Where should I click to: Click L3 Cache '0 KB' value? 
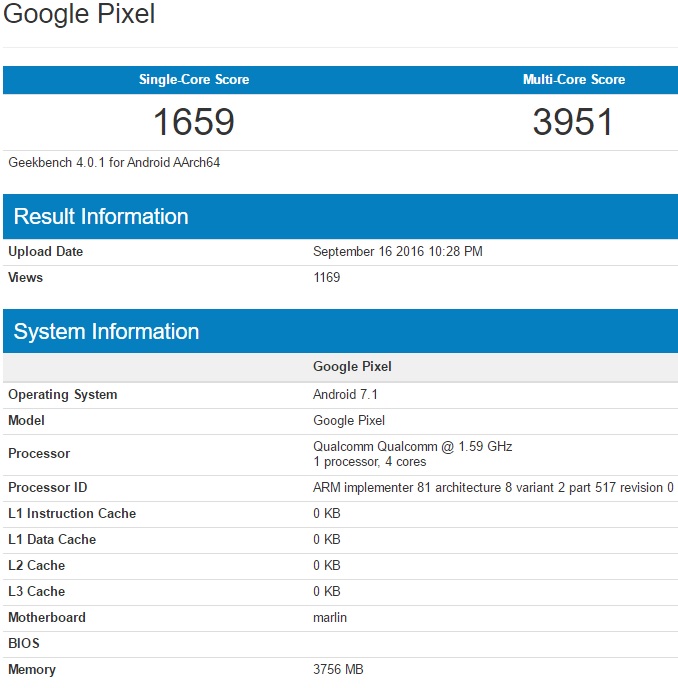pos(327,591)
